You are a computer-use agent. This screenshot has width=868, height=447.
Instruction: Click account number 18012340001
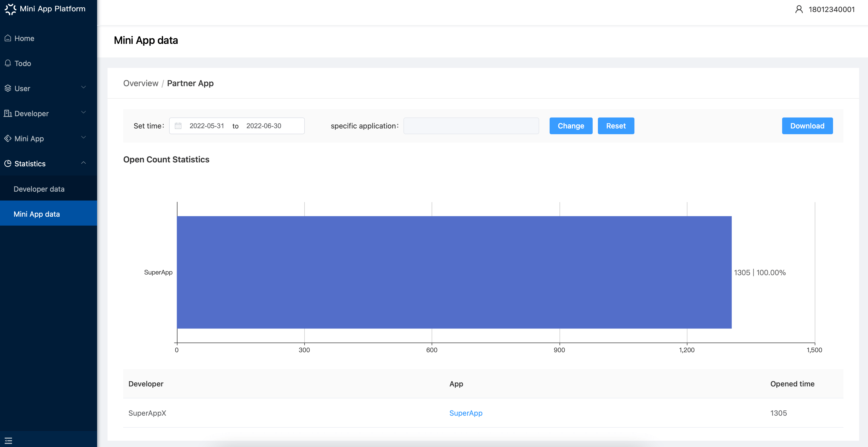click(x=832, y=9)
